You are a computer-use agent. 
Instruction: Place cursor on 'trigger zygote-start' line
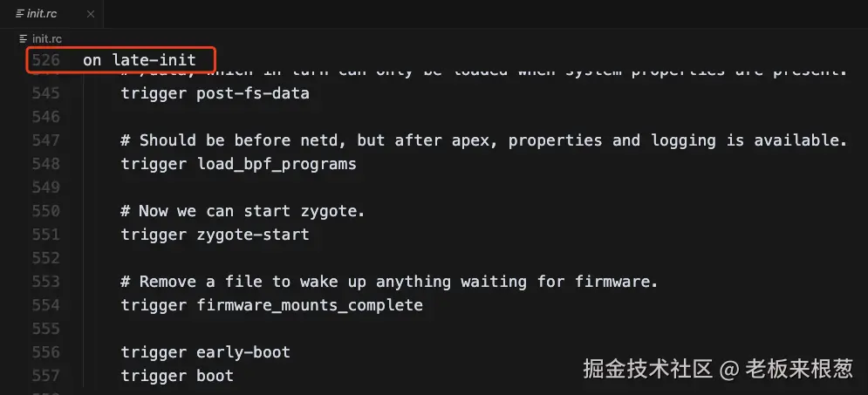point(215,235)
